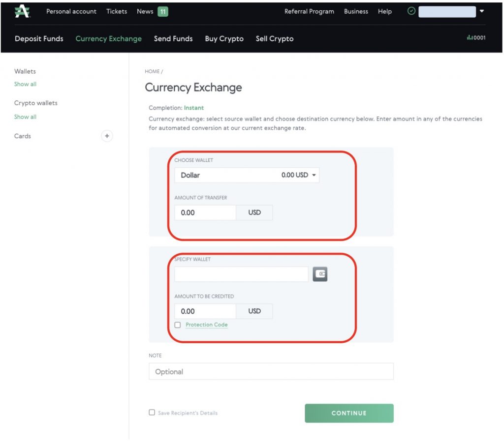Image resolution: width=504 pixels, height=446 pixels.
Task: Click the company logo in the top bar
Action: 22,11
